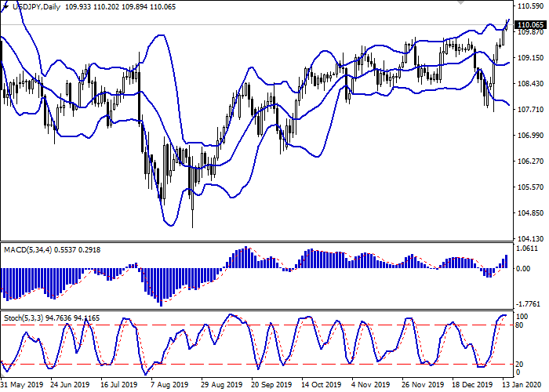Click the 7 Aug 2019 date label
549x392 pixels.
pos(169,384)
